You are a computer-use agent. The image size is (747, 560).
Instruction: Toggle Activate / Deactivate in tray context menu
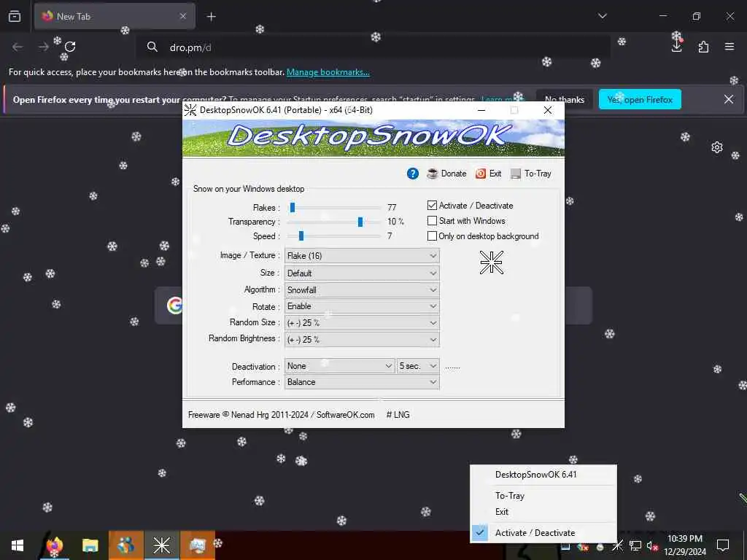[x=543, y=533]
